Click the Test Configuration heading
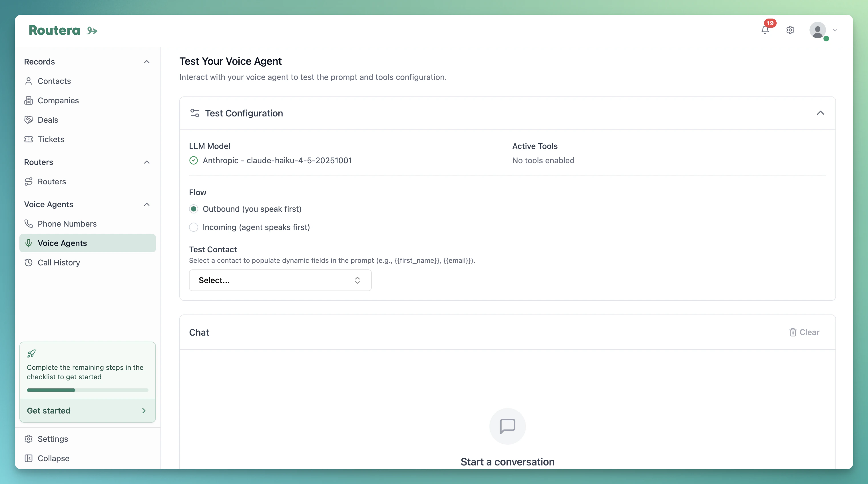 pyautogui.click(x=244, y=113)
